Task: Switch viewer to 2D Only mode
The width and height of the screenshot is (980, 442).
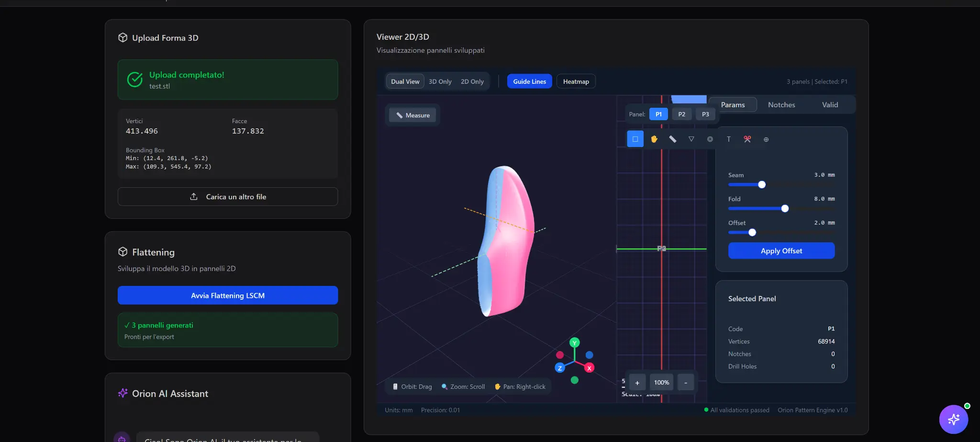Action: (472, 81)
